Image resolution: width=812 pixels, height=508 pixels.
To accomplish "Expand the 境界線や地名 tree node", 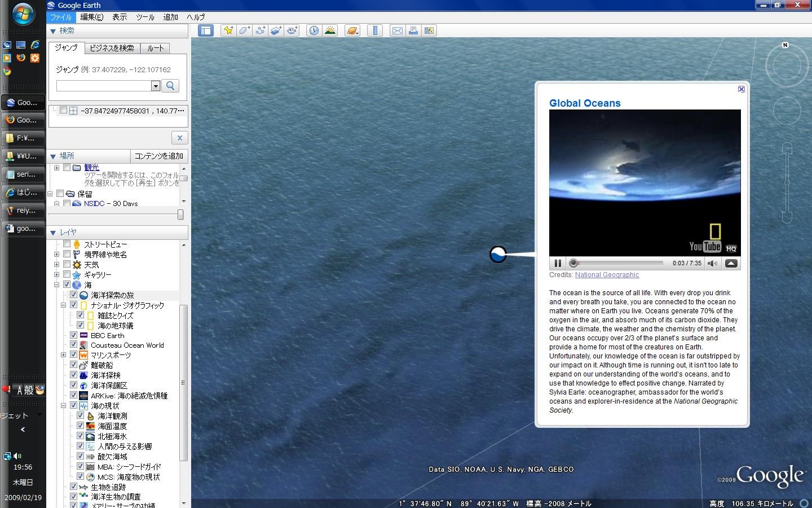I will tap(56, 255).
